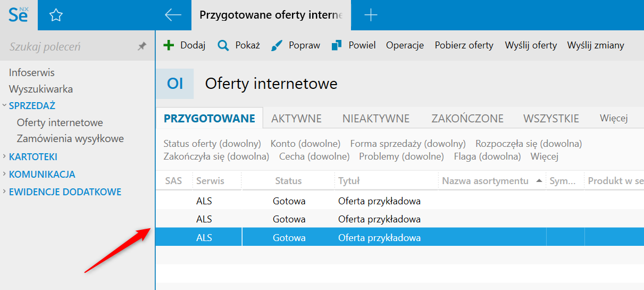Click the green plus Dodaj icon
This screenshot has height=290, width=644.
169,45
